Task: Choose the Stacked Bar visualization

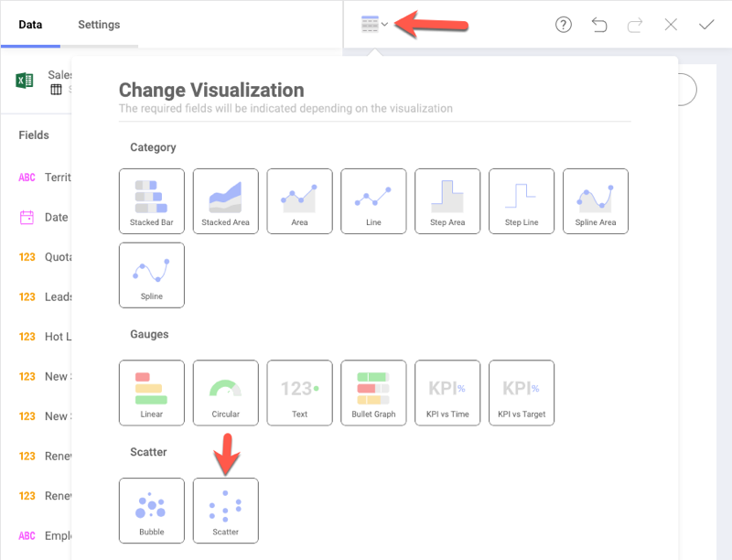Action: (151, 200)
